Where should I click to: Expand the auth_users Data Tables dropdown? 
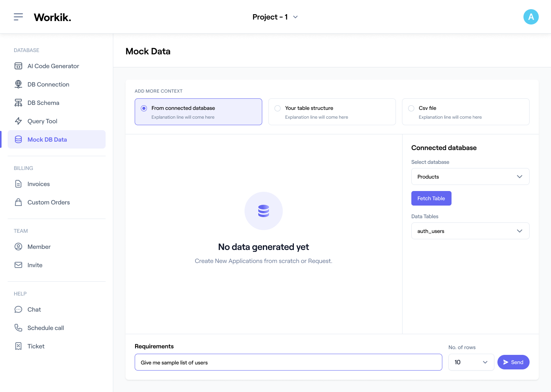tap(470, 231)
